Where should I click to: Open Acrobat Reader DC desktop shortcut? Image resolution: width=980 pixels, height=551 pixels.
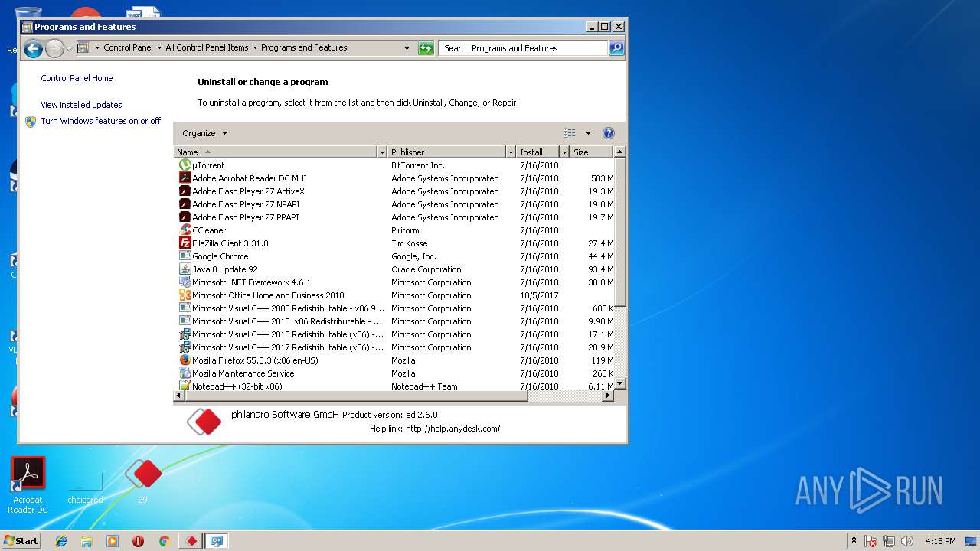click(x=28, y=485)
